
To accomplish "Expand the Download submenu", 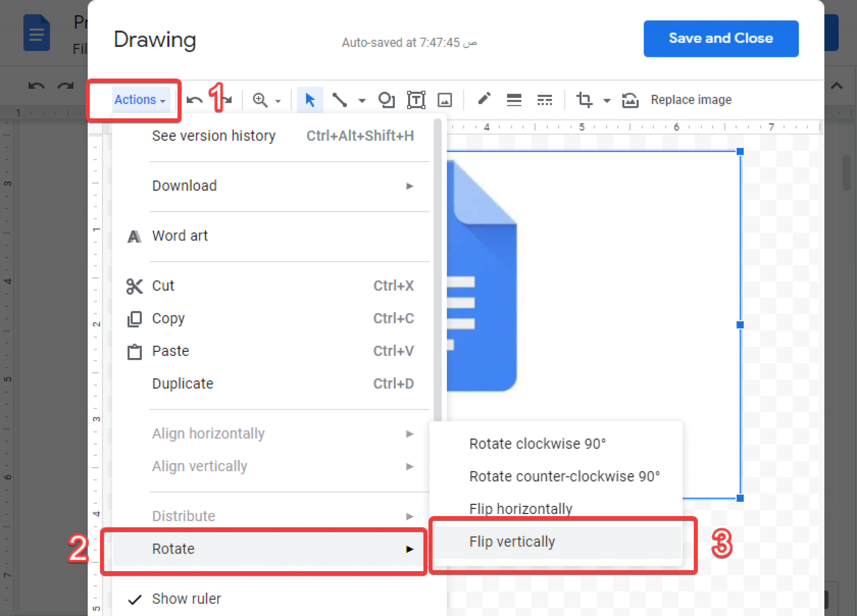I will click(266, 186).
